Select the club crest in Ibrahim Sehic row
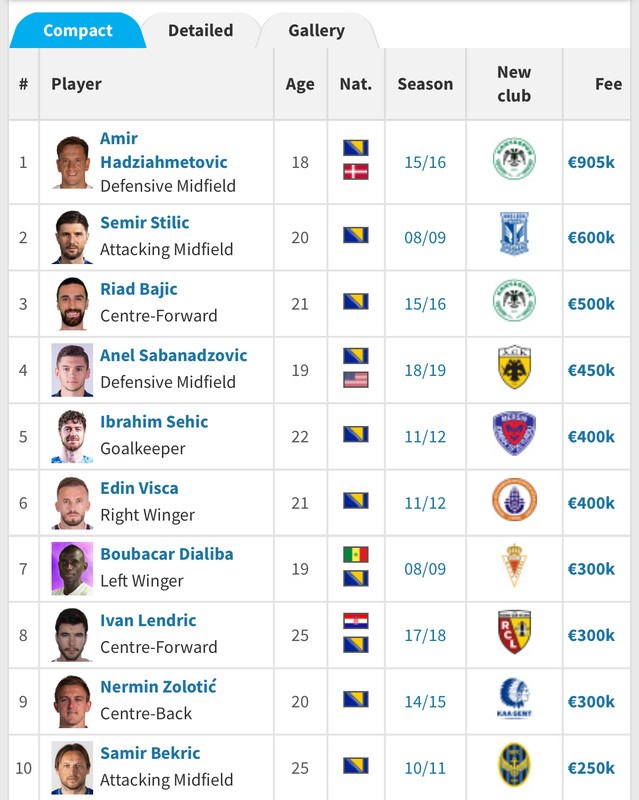The height and width of the screenshot is (800, 639). coord(514,433)
